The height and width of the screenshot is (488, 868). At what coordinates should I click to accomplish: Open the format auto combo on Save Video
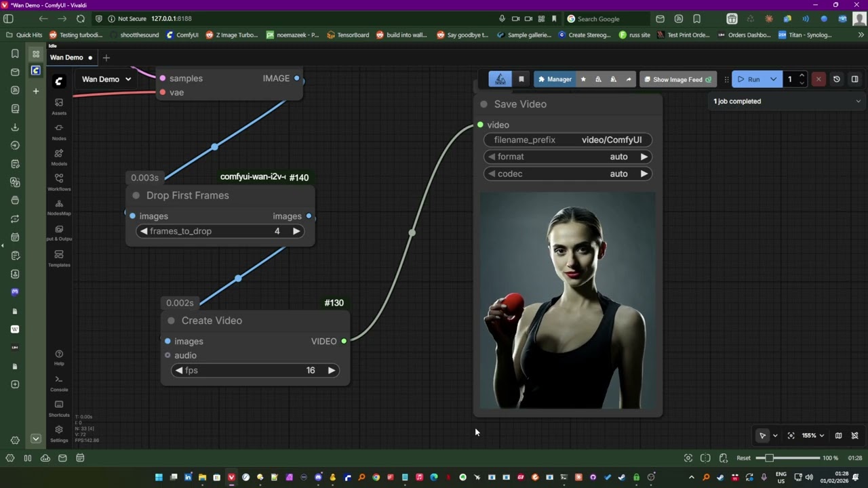[568, 157]
